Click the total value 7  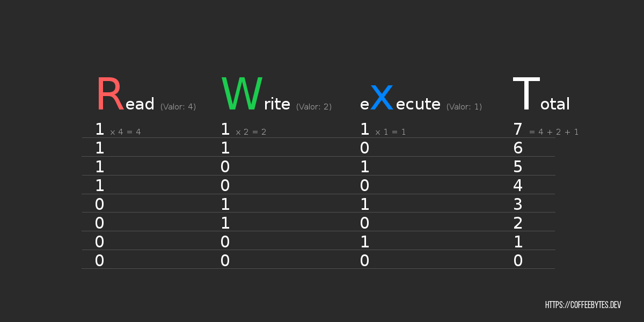tap(518, 129)
